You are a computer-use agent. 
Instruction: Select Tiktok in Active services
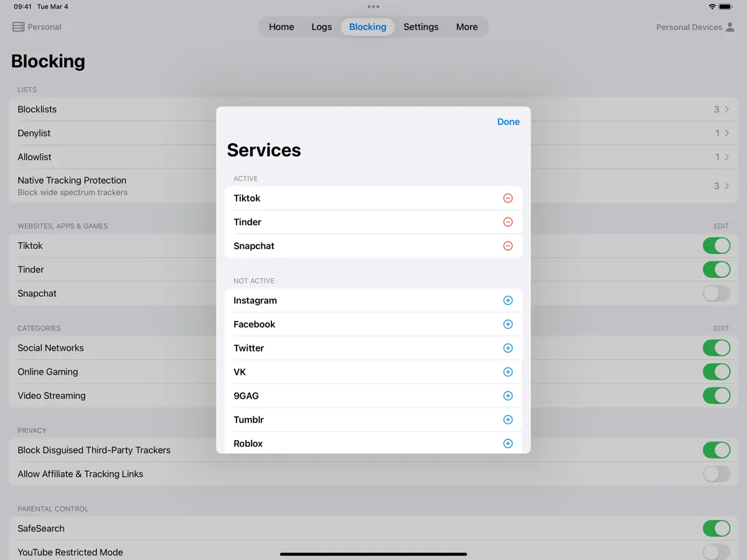[x=247, y=198]
